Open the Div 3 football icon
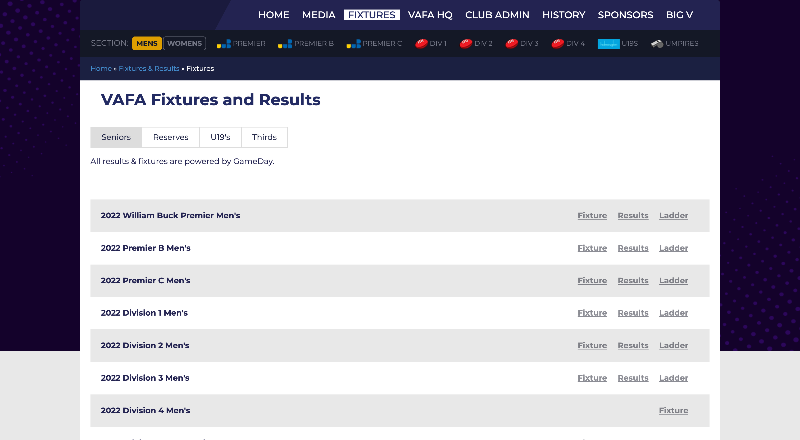Viewport: 800px width, 440px height. [512, 44]
